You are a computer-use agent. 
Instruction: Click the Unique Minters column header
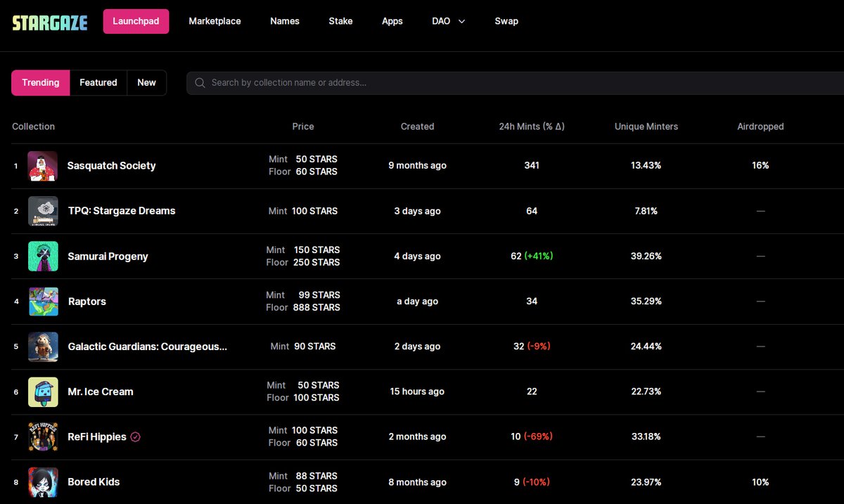coord(646,127)
